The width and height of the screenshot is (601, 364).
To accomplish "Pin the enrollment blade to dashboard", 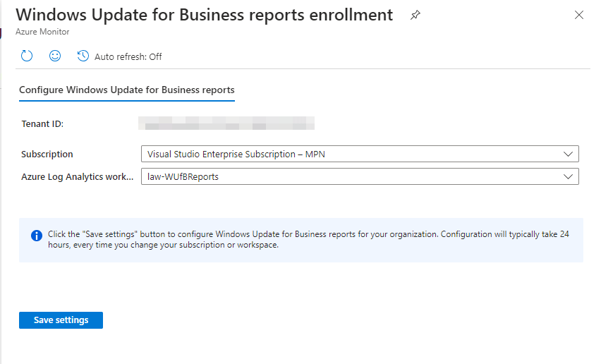I will coord(415,16).
